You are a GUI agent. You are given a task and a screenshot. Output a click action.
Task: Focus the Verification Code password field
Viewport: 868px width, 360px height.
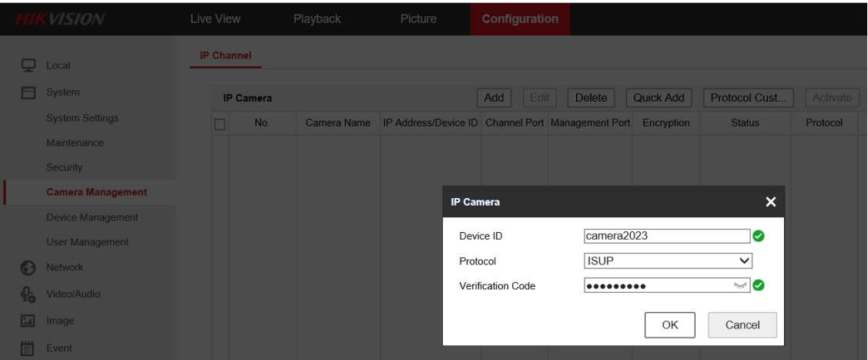pos(655,286)
